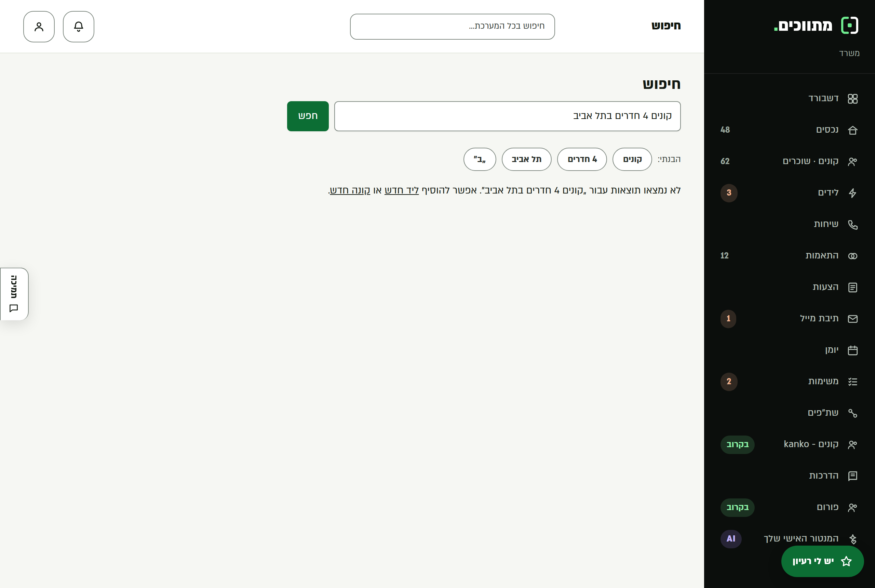Image resolution: width=875 pixels, height=588 pixels.
Task: Click the notifications bell icon
Action: (x=78, y=27)
